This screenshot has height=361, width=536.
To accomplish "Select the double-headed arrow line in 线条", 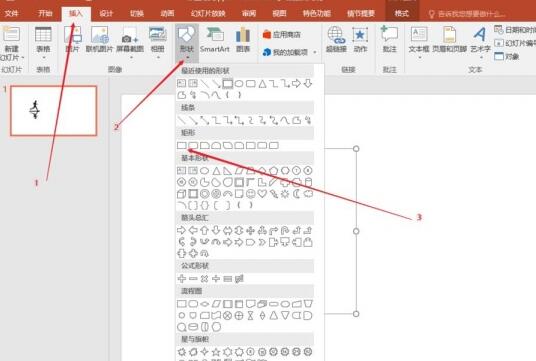I will [x=204, y=120].
